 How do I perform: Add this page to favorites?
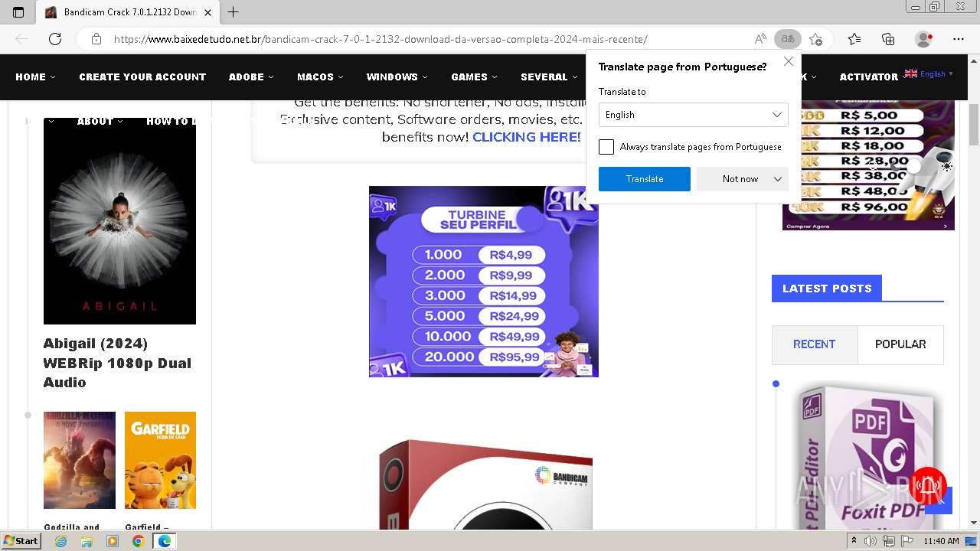pyautogui.click(x=816, y=39)
